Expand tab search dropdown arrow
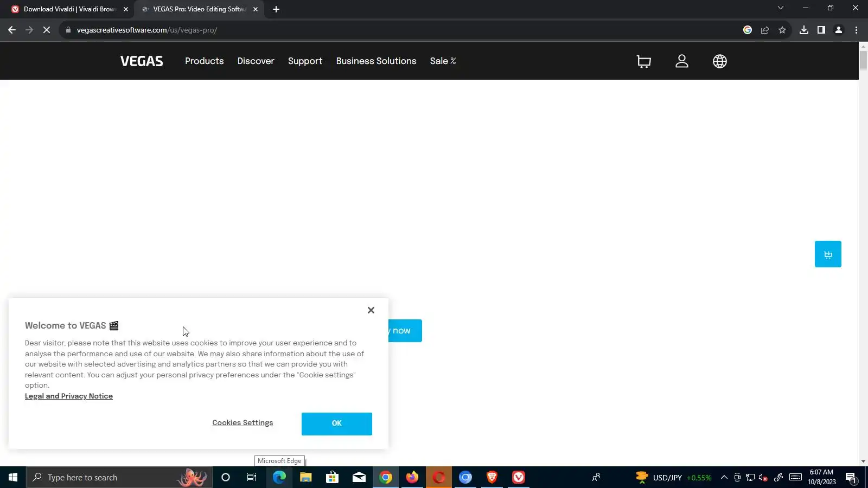This screenshot has width=868, height=488. tap(781, 8)
